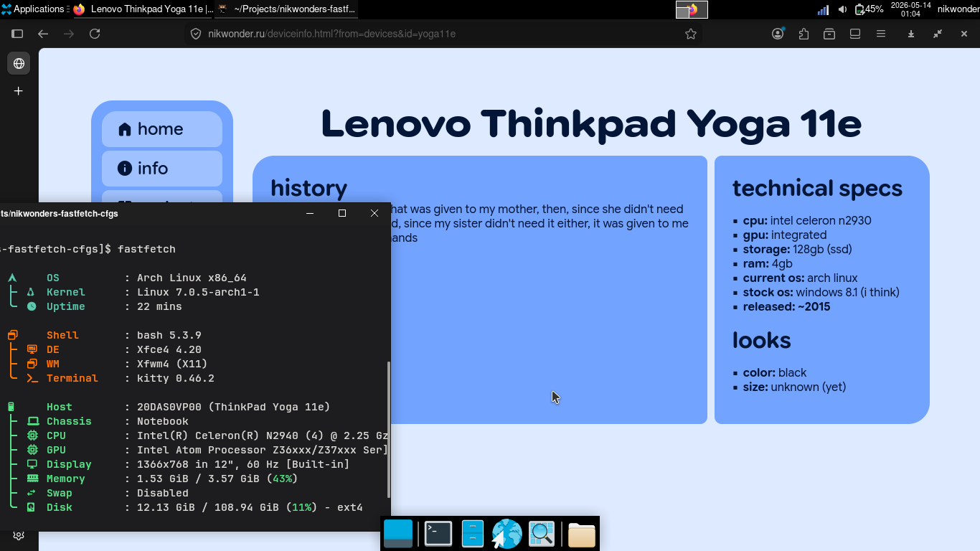980x551 pixels.
Task: Reload the page with the refresh icon
Action: pyautogui.click(x=95, y=34)
